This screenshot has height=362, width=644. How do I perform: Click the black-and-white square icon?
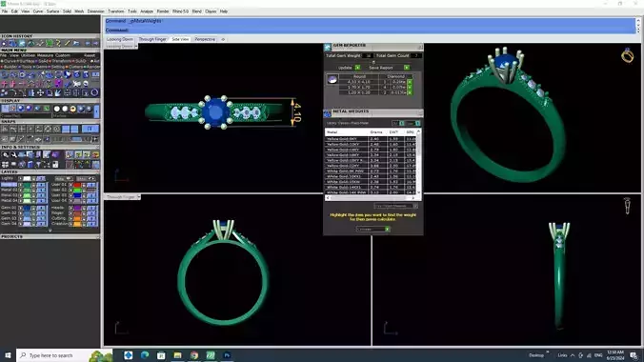(55, 165)
